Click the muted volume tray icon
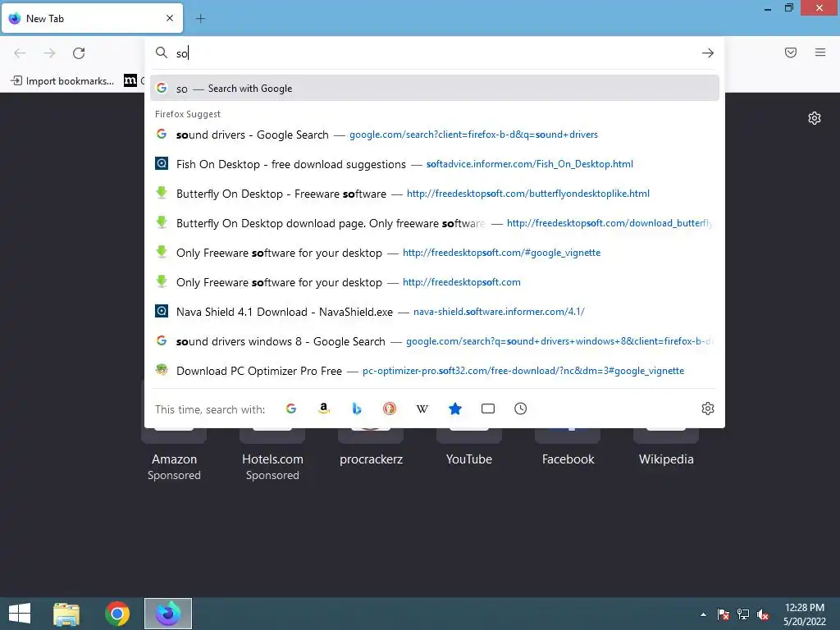This screenshot has height=630, width=840. click(x=763, y=614)
